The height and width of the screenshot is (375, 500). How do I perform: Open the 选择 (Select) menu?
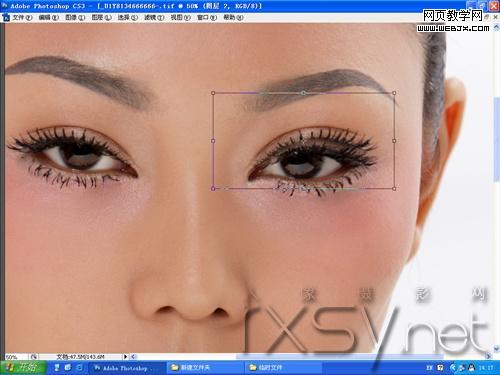click(x=128, y=17)
